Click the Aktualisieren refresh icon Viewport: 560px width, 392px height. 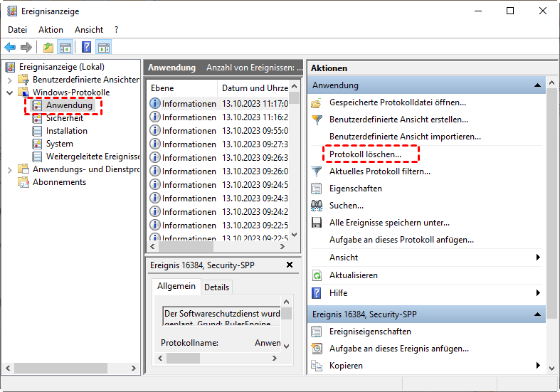point(317,275)
